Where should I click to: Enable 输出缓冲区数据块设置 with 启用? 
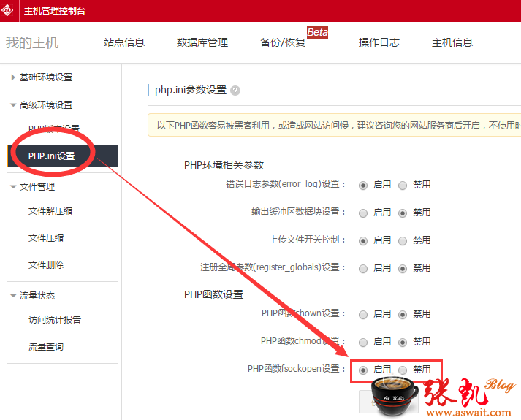click(363, 213)
